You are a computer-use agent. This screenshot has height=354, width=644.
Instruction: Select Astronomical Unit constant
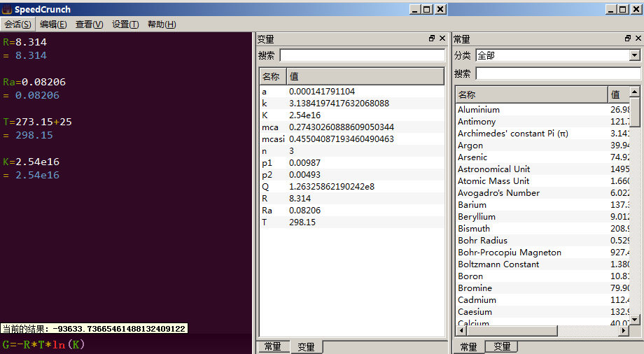542,169
